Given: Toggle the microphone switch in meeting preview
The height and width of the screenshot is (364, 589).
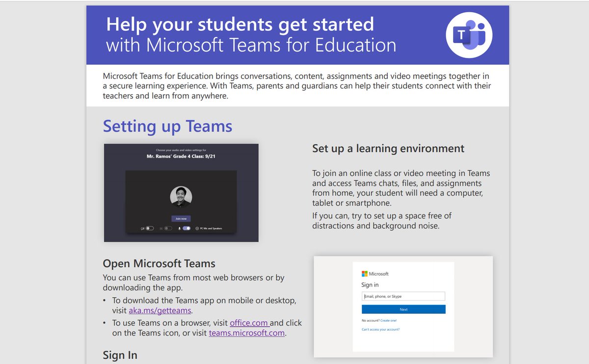Looking at the screenshot, I should coord(187,228).
